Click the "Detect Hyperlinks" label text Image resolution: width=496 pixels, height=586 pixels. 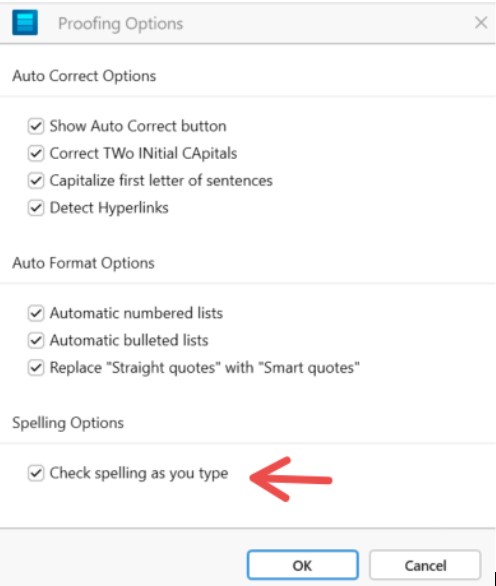click(x=109, y=208)
